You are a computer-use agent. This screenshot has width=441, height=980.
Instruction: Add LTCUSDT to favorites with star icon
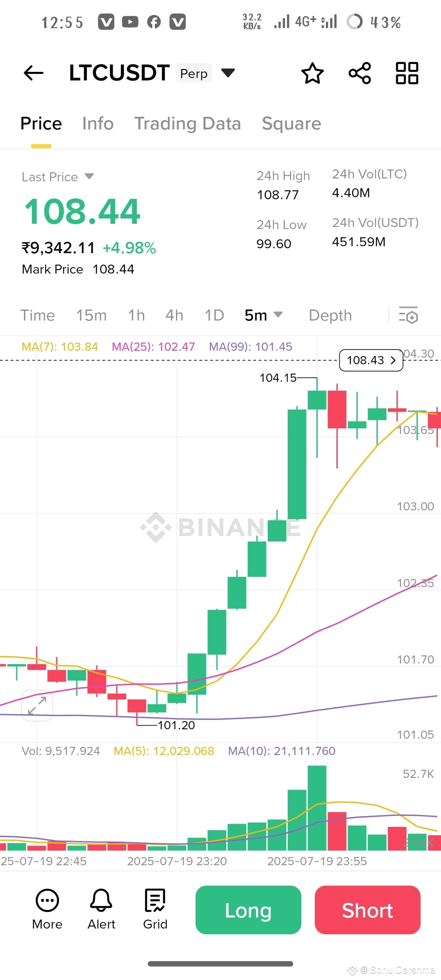[x=312, y=73]
